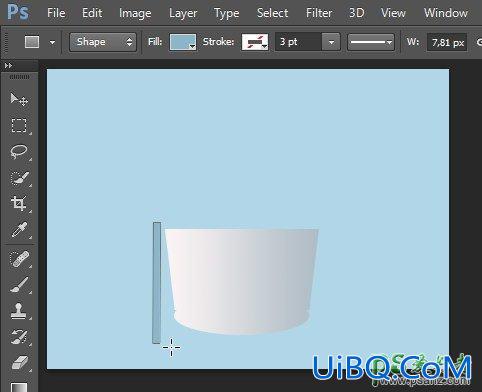This screenshot has height=392, width=482.
Task: Open the stroke line style dropdown
Action: coord(371,42)
